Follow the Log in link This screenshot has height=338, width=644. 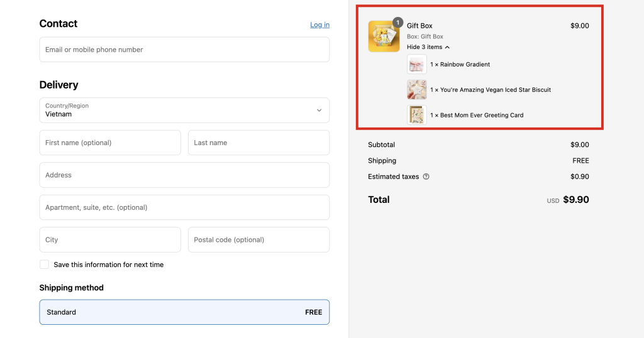(320, 25)
